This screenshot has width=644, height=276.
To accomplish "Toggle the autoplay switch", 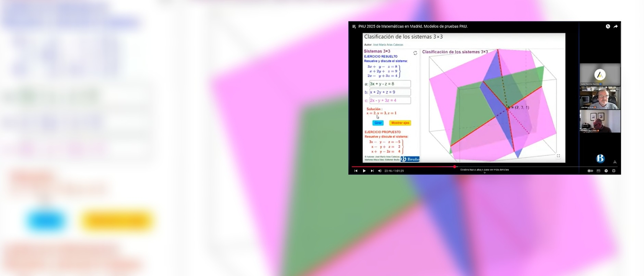I will tap(590, 171).
